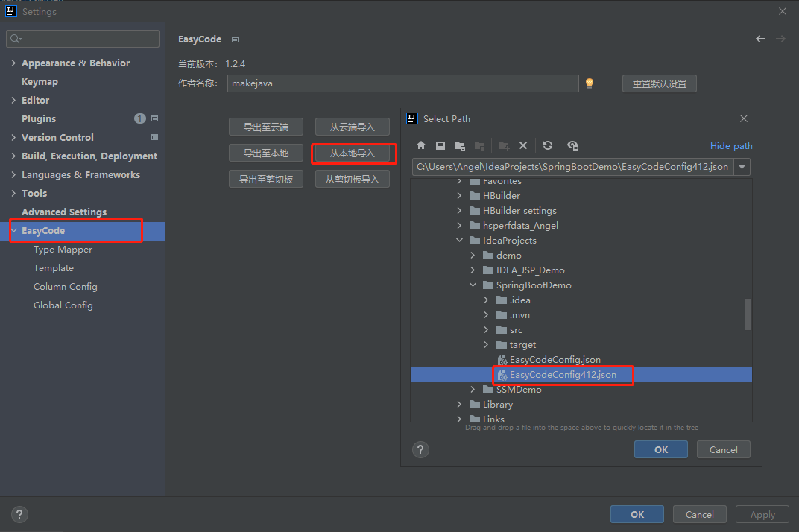Viewport: 799px width, 532px height.
Task: Select Global Config under EasyCode
Action: (63, 305)
